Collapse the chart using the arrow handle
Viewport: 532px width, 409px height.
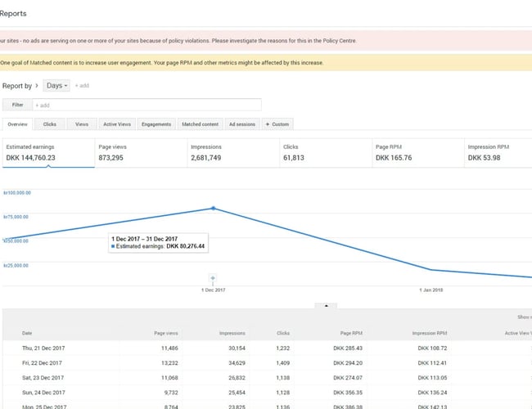pos(326,305)
